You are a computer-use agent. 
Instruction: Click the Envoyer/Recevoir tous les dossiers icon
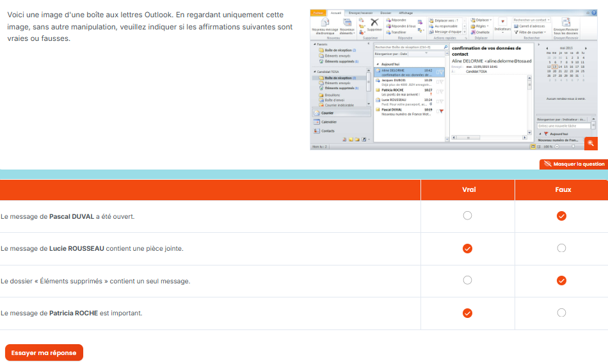click(566, 22)
